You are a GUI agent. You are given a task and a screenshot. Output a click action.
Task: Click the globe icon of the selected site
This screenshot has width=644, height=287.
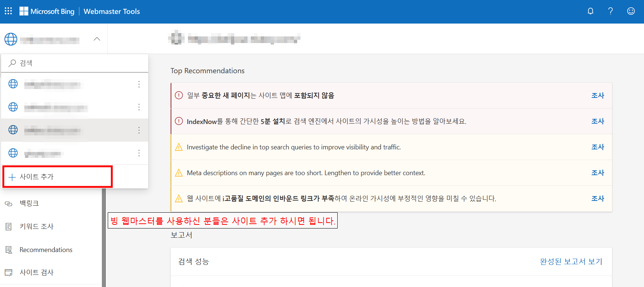(11, 39)
